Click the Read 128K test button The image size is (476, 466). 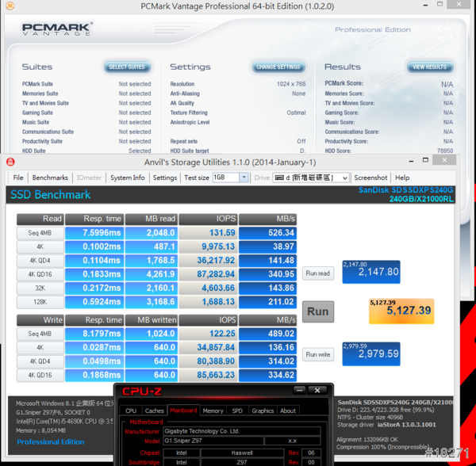[x=40, y=302]
